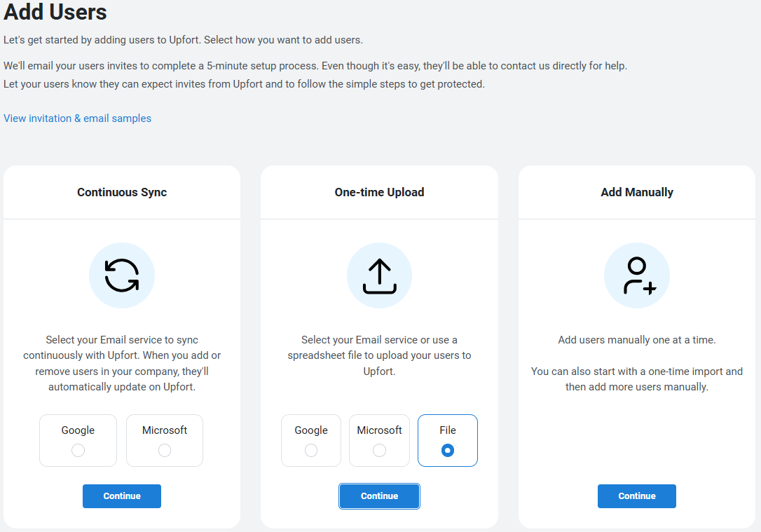
Task: Click 'We'll email your users invites' sentence
Action: [315, 65]
